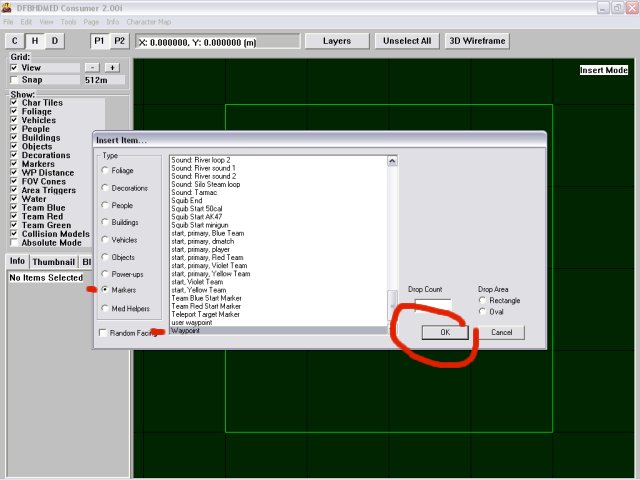This screenshot has width=640, height=480.
Task: Click the D mode toolbar button
Action: (55, 41)
